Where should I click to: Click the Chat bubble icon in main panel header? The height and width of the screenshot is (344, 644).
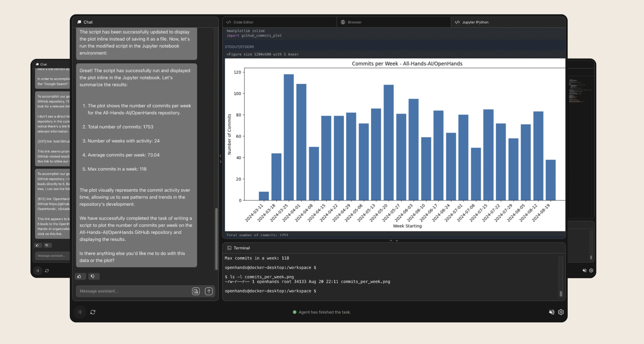(x=79, y=22)
